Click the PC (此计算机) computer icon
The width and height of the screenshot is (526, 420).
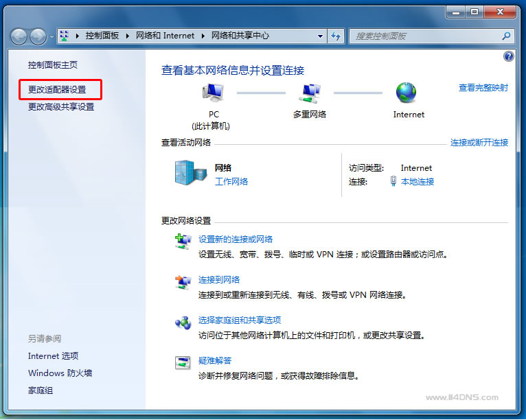213,93
